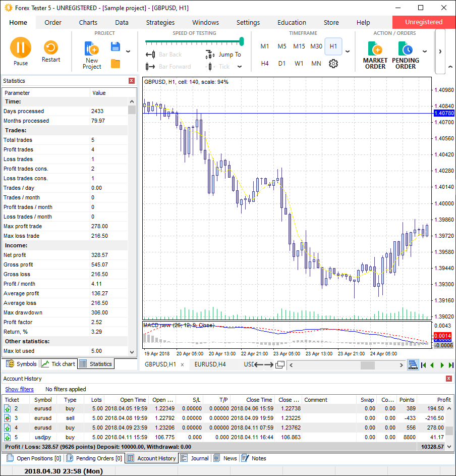Open the Data ribbon tab
456x476 pixels.
tap(122, 23)
